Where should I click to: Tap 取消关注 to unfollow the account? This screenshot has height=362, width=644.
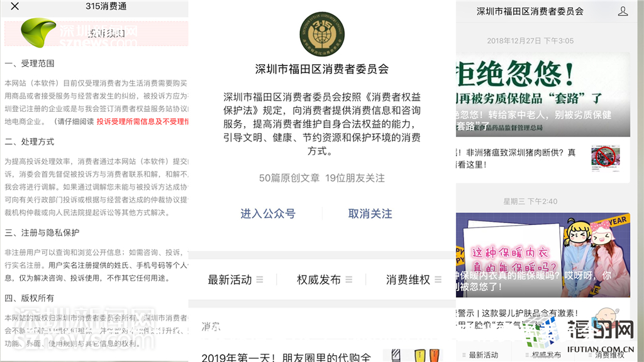coord(370,214)
